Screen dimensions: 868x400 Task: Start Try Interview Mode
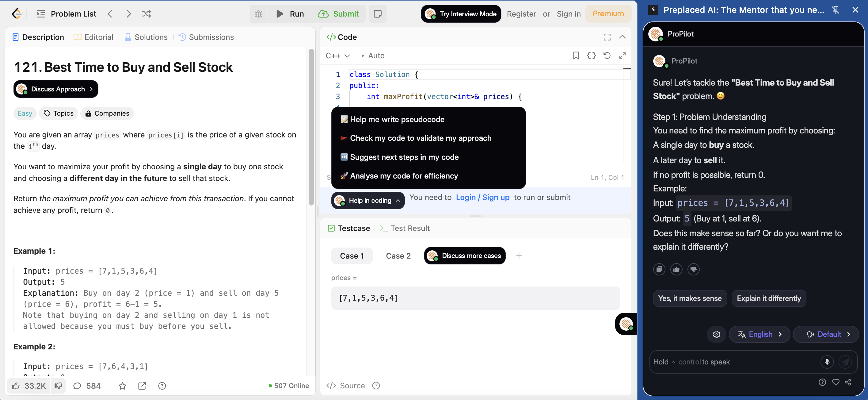[x=461, y=14]
